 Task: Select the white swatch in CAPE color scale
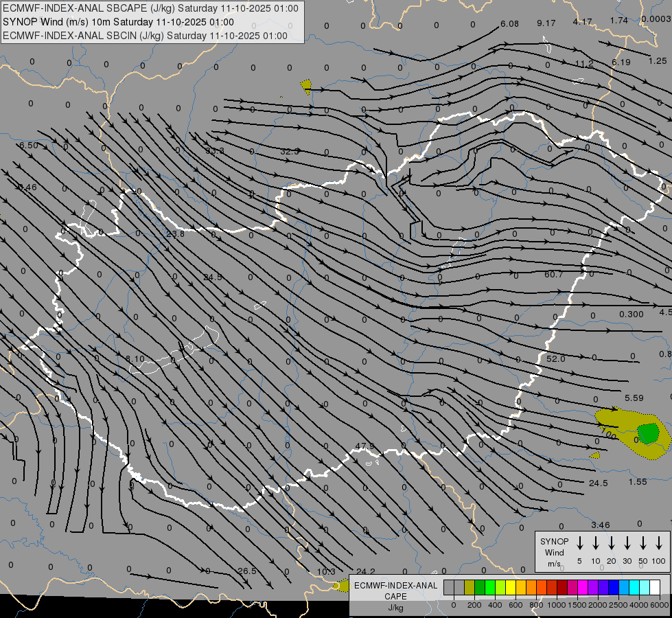(655, 587)
